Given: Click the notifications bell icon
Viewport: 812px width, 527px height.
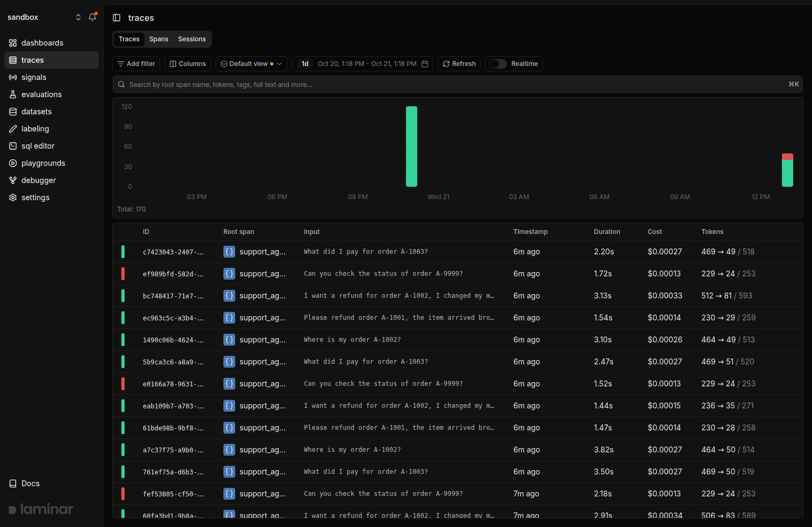Looking at the screenshot, I should point(92,17).
